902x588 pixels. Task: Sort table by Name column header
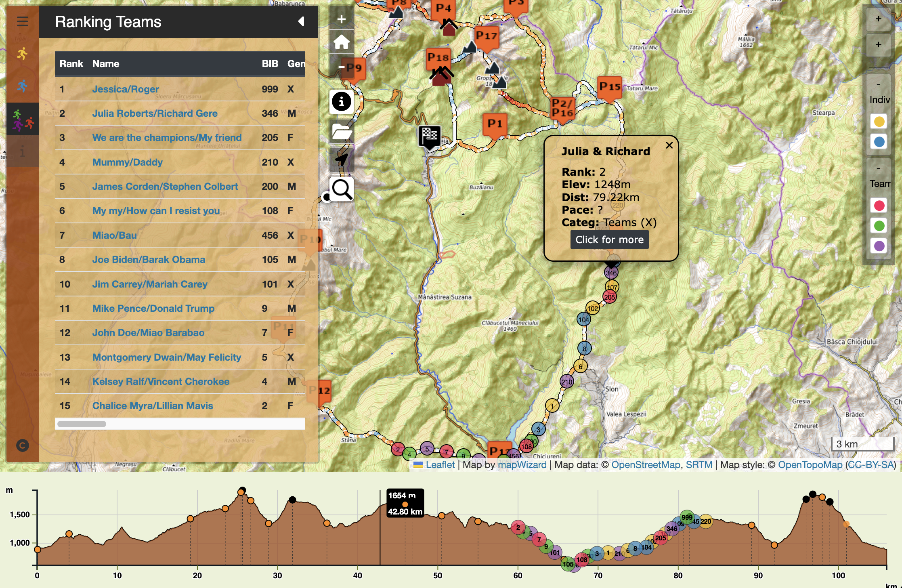tap(106, 64)
